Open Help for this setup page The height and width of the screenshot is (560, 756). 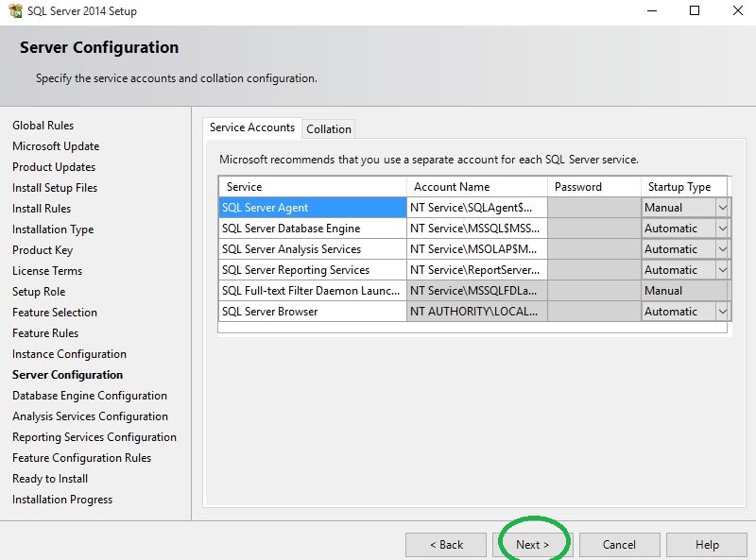707,545
